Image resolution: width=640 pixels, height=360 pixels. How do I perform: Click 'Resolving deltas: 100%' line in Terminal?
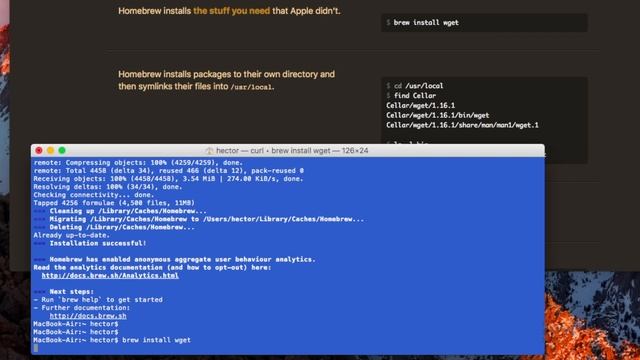[108, 187]
